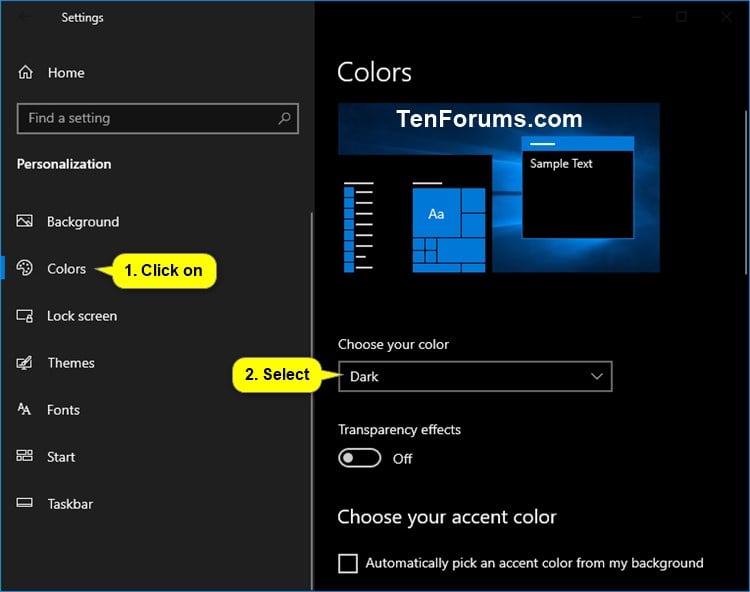
Task: Open the Choose your color dropdown
Action: [x=475, y=376]
